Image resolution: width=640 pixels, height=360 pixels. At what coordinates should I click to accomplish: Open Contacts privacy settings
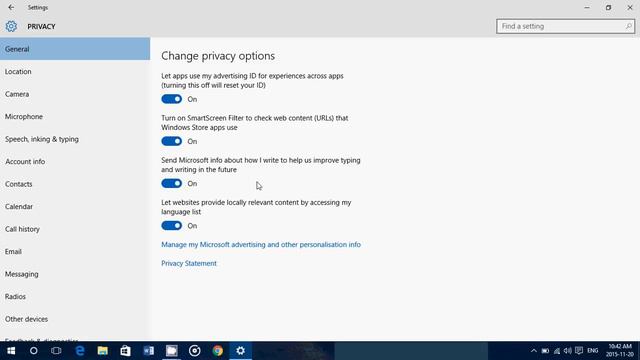[75, 184]
